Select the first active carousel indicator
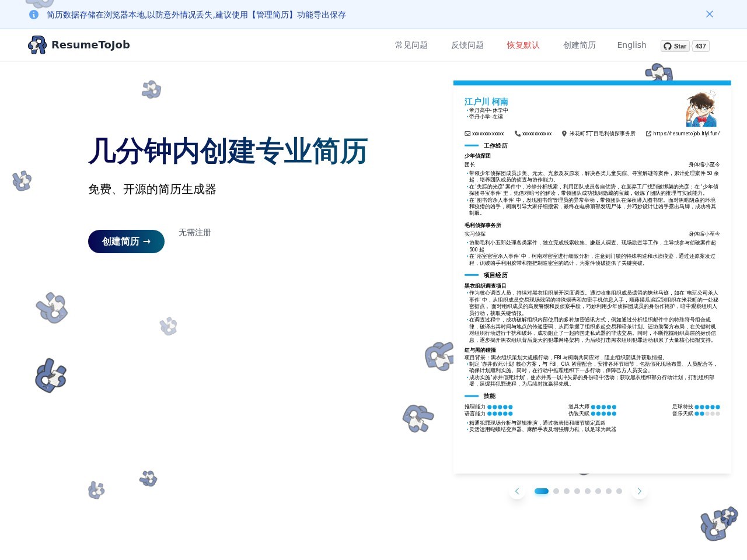This screenshot has width=747, height=560. click(542, 491)
